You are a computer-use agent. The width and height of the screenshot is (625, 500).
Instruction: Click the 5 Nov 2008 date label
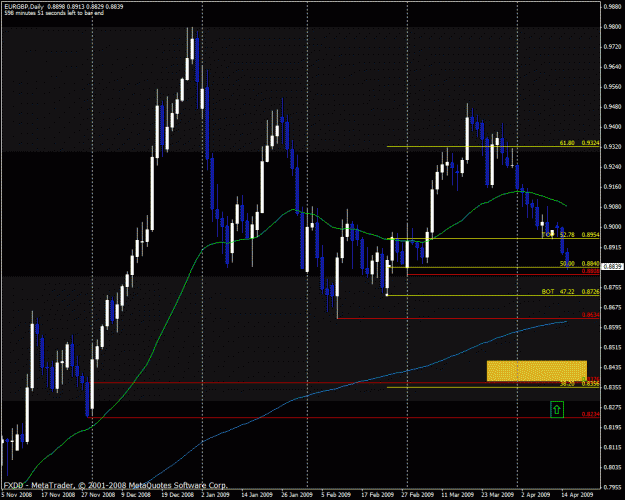16,495
